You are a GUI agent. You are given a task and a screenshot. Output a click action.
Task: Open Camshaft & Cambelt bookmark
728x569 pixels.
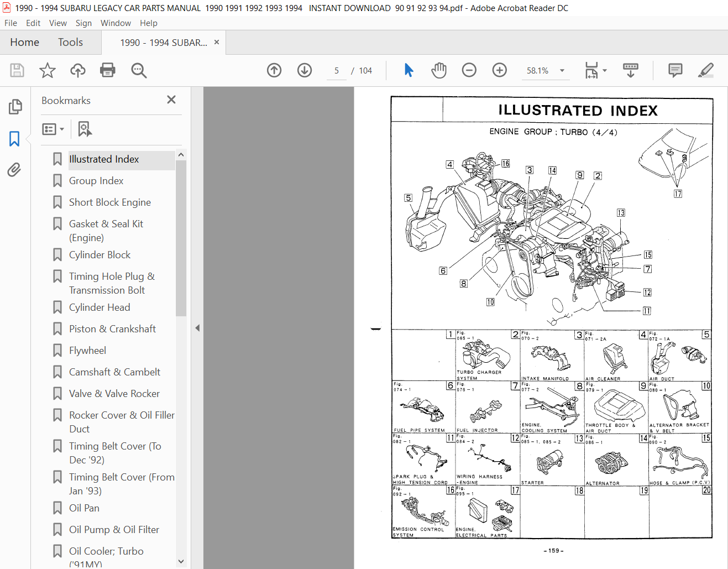tap(115, 372)
